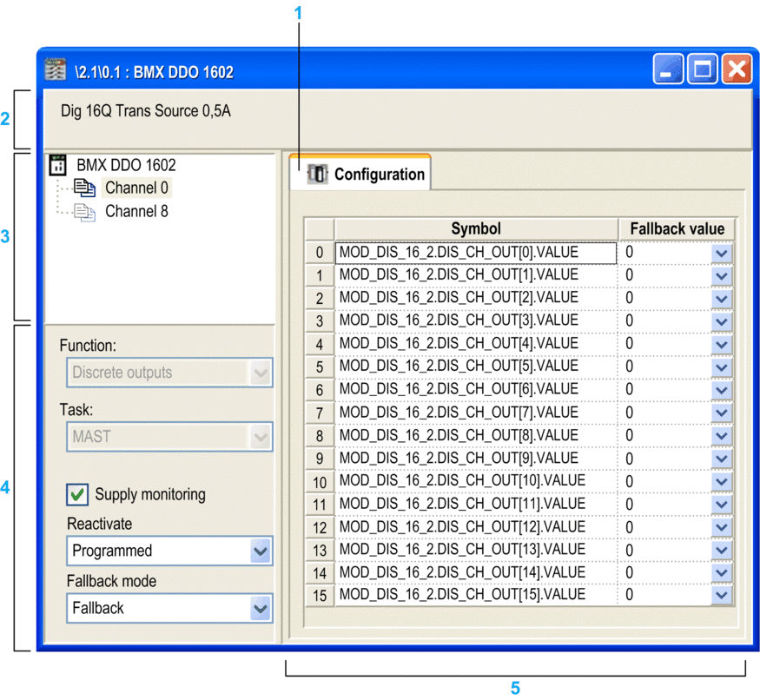Select row header number 0
The image size is (760, 700).
pyautogui.click(x=320, y=253)
